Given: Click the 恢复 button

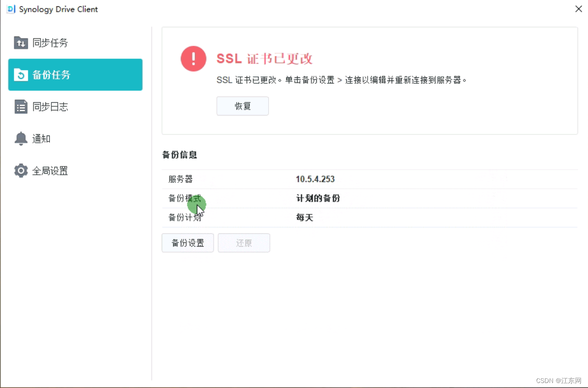Looking at the screenshot, I should (x=243, y=106).
